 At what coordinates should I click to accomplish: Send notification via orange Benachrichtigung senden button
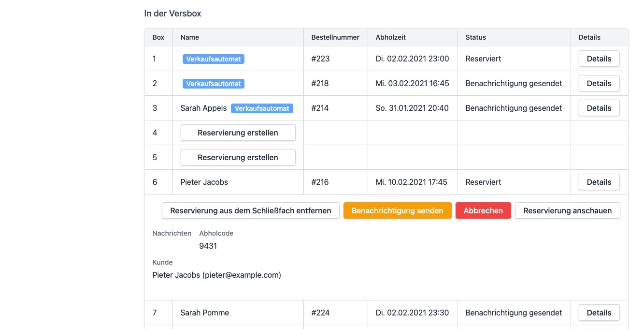397,211
